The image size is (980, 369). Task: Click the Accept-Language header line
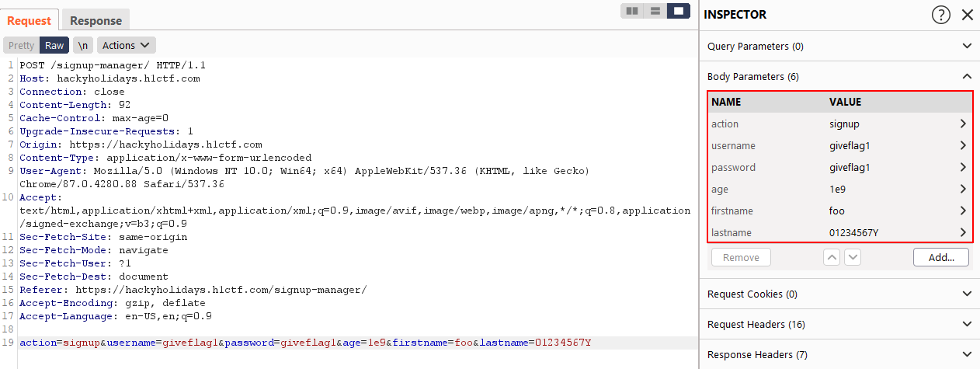pos(116,316)
